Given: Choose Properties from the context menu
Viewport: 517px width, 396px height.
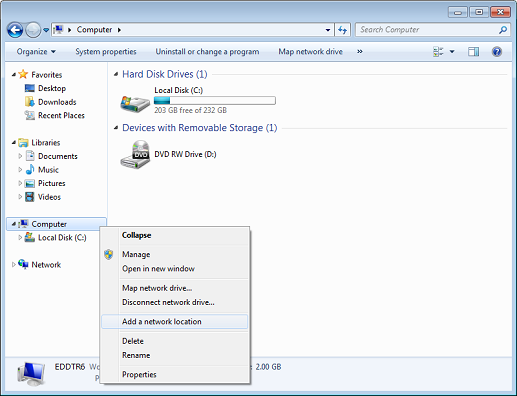Looking at the screenshot, I should point(175,375).
